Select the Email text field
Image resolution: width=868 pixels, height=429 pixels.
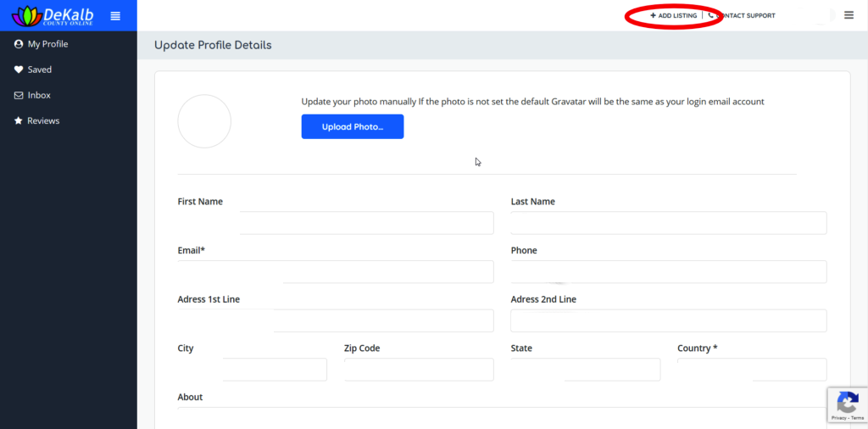pos(335,272)
